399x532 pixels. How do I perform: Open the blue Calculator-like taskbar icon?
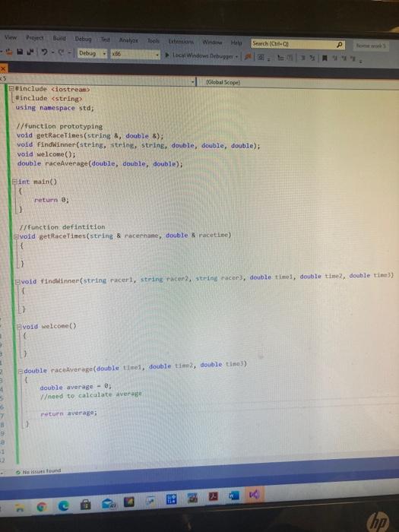click(171, 499)
